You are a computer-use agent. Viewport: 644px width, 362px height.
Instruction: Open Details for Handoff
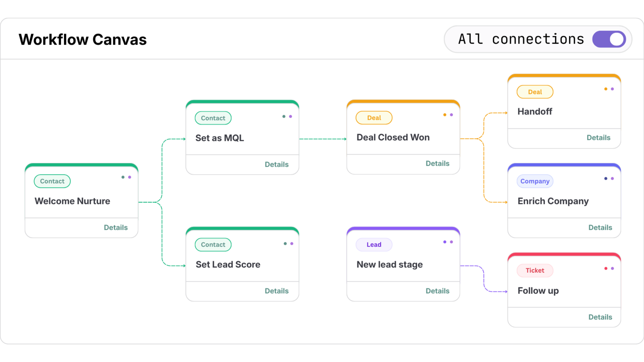coord(598,138)
